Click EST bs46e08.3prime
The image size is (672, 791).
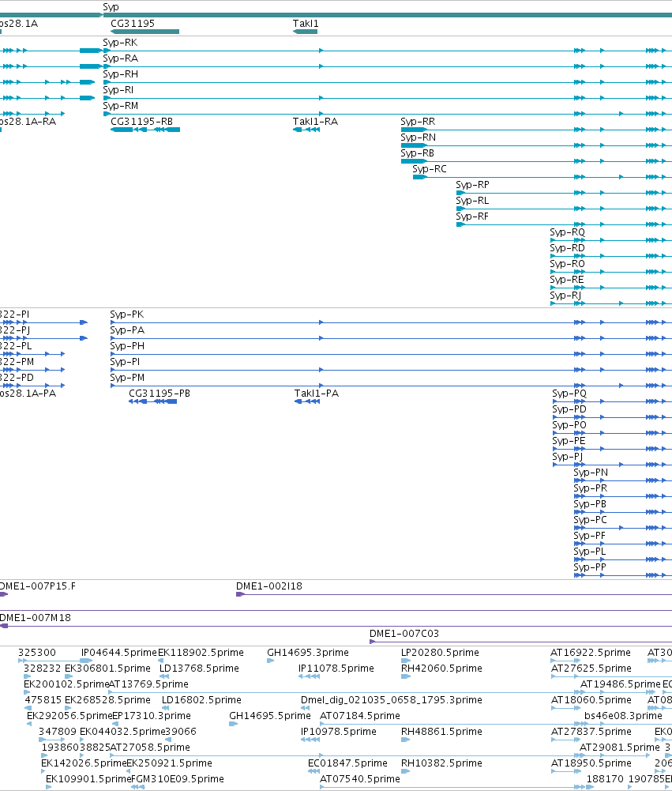[623, 716]
